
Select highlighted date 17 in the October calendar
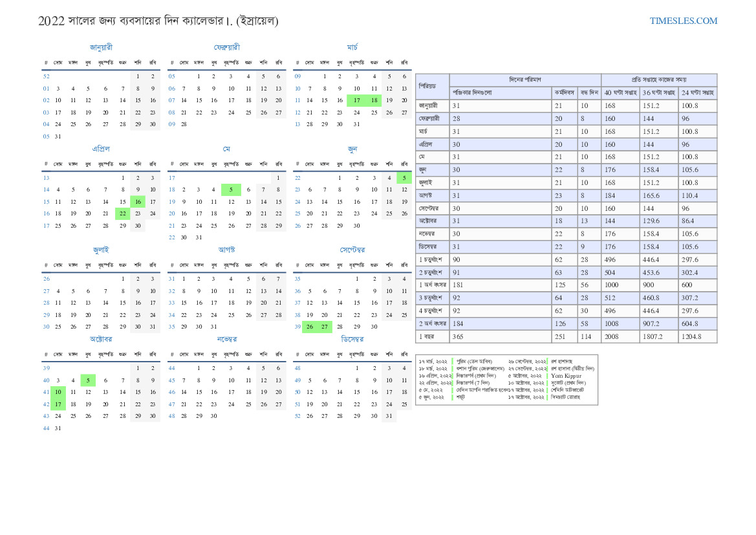pos(58,404)
